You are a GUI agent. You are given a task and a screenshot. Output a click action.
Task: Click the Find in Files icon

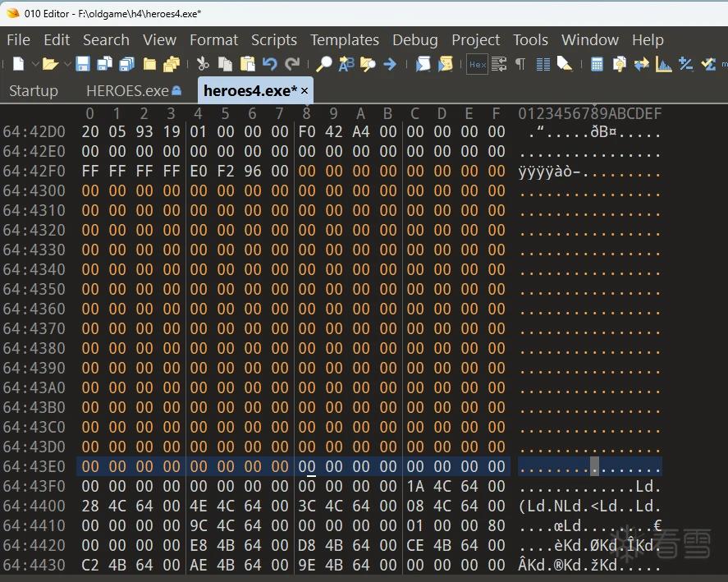point(368,64)
